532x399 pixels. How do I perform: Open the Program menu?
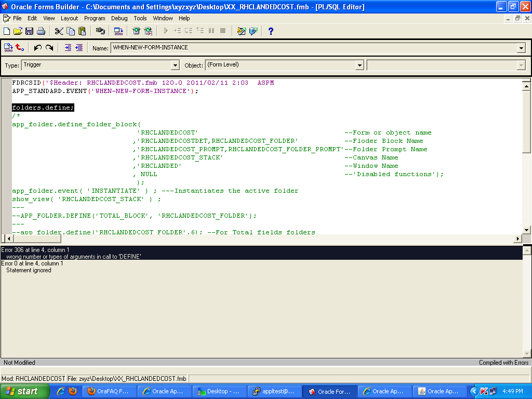(x=95, y=18)
